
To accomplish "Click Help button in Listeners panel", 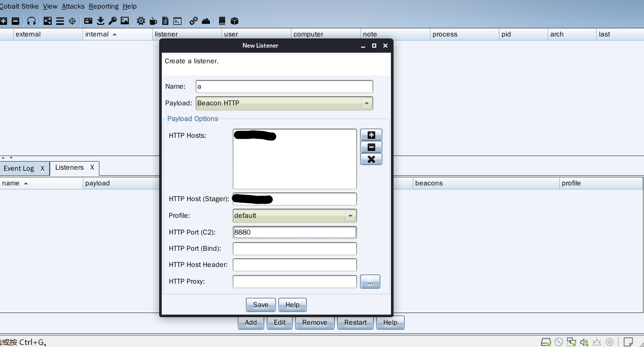I will pyautogui.click(x=390, y=323).
